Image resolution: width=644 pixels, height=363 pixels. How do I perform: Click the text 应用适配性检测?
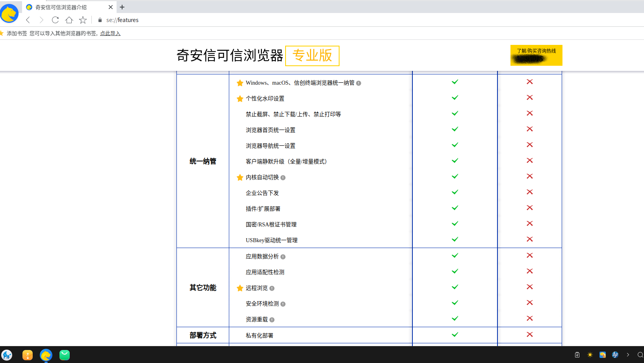(x=265, y=272)
